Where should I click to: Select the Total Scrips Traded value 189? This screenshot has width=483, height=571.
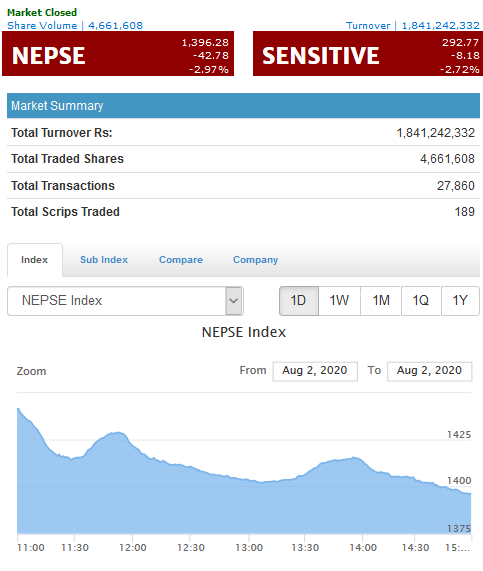(x=464, y=212)
